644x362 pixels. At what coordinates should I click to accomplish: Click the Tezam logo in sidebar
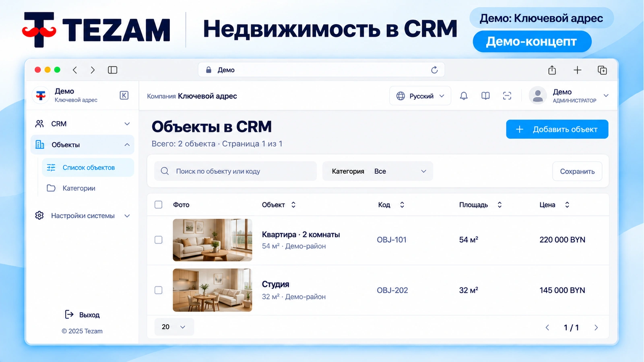(41, 95)
